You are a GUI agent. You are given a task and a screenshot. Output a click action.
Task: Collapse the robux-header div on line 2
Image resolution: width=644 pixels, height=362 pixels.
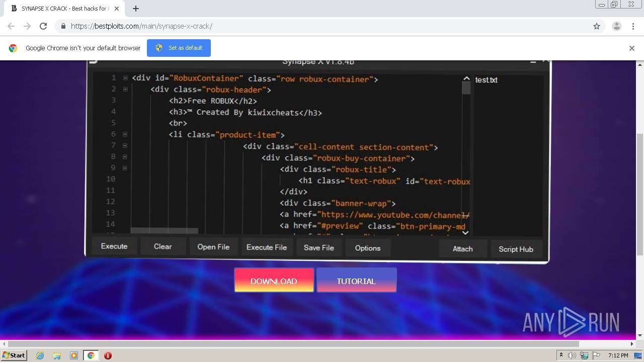tap(125, 89)
